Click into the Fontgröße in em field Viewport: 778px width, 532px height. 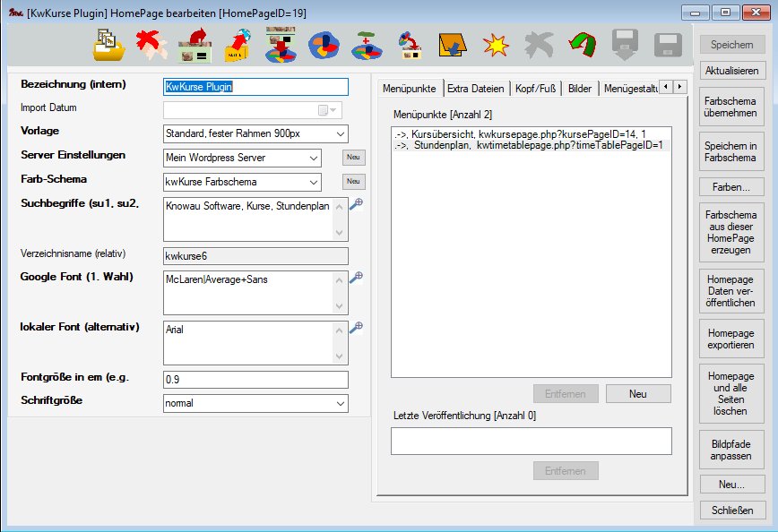(255, 379)
